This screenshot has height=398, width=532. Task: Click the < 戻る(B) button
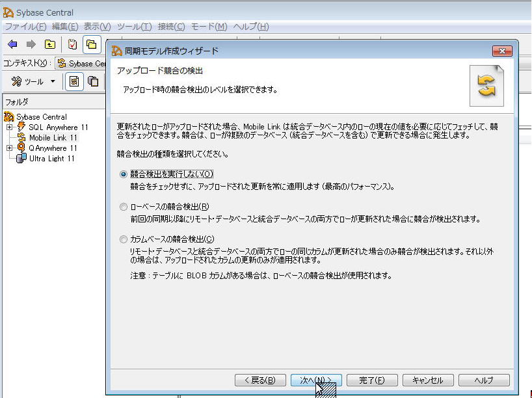(x=260, y=380)
